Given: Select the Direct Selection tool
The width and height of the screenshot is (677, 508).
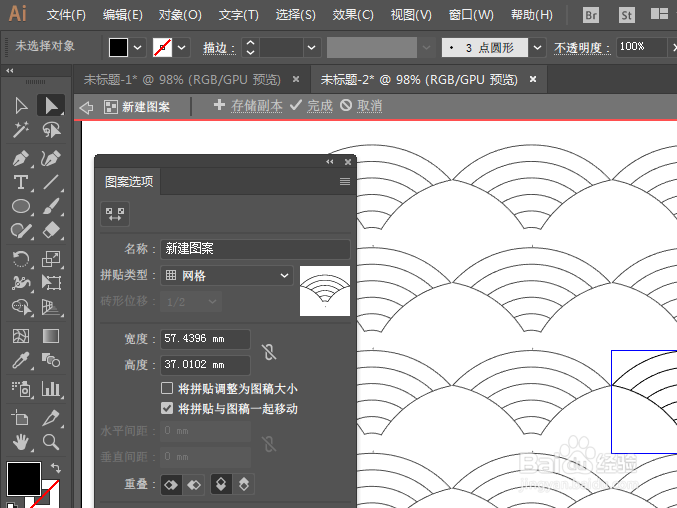Looking at the screenshot, I should coord(51,105).
